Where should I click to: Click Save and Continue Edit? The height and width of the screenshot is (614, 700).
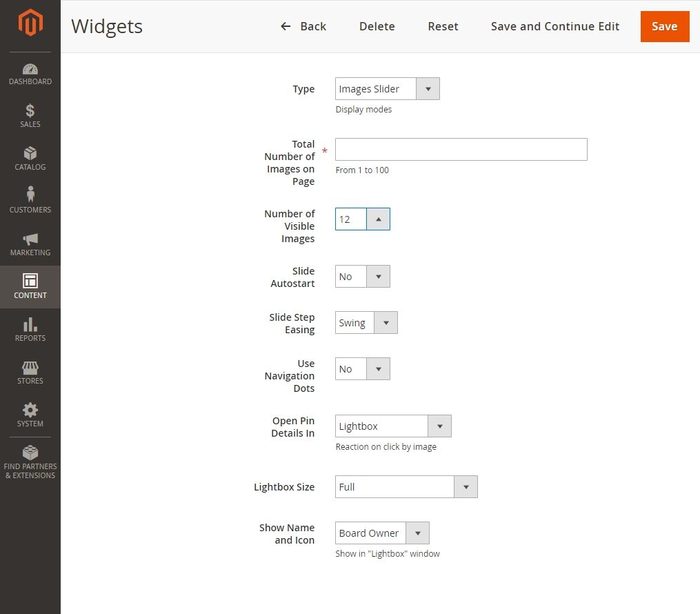coord(555,26)
